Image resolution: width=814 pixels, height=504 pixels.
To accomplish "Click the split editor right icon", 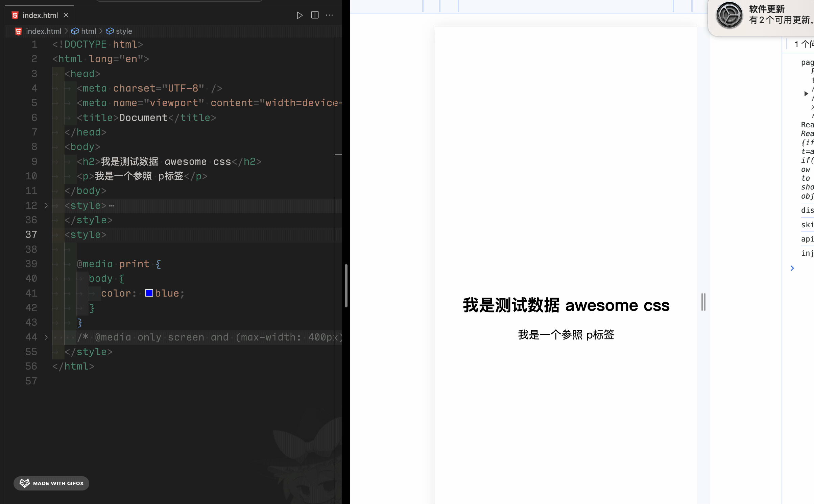I will pyautogui.click(x=315, y=15).
